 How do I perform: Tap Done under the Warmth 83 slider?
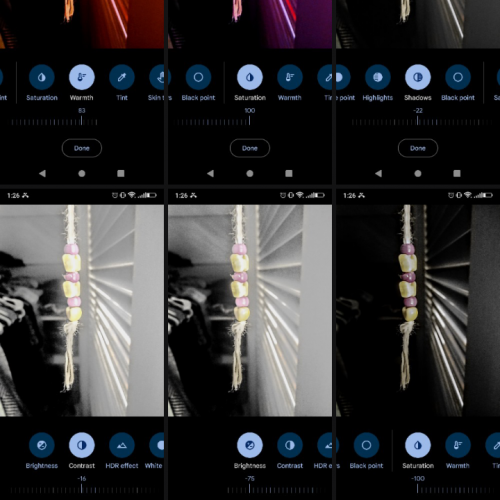tap(82, 148)
